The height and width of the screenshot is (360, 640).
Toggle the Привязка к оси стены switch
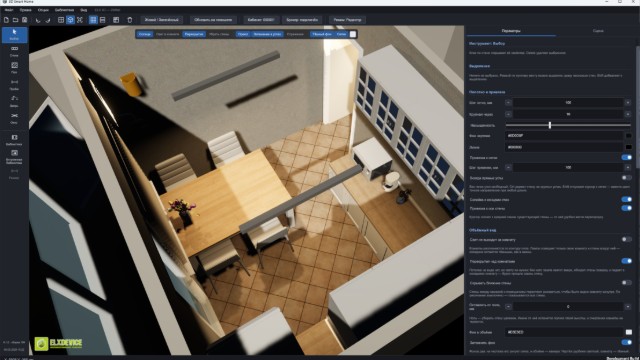tap(626, 208)
